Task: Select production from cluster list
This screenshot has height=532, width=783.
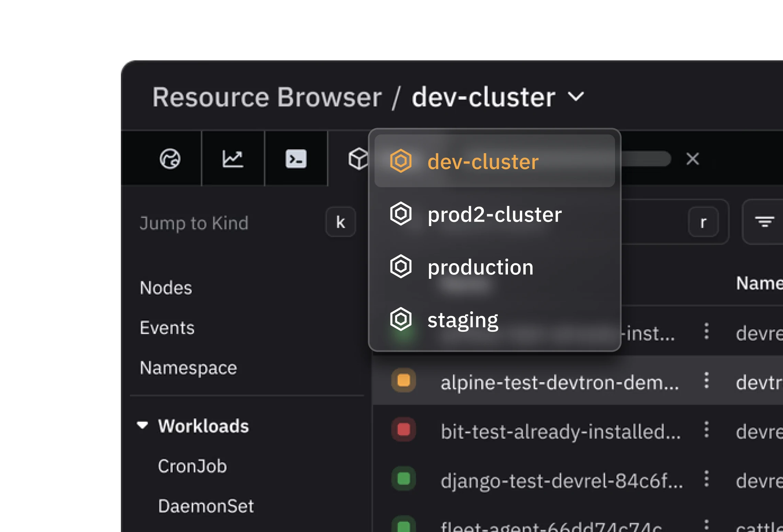Action: pyautogui.click(x=480, y=267)
